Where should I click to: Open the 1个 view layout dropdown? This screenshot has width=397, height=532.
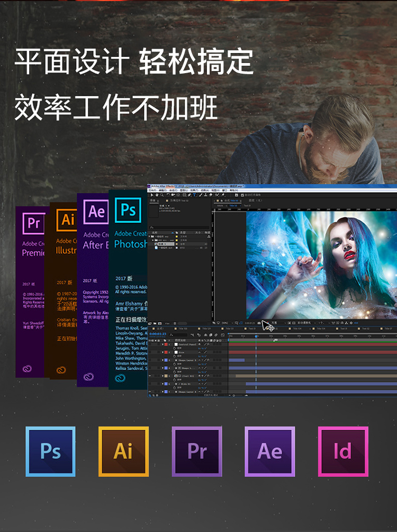pyautogui.click(x=323, y=323)
